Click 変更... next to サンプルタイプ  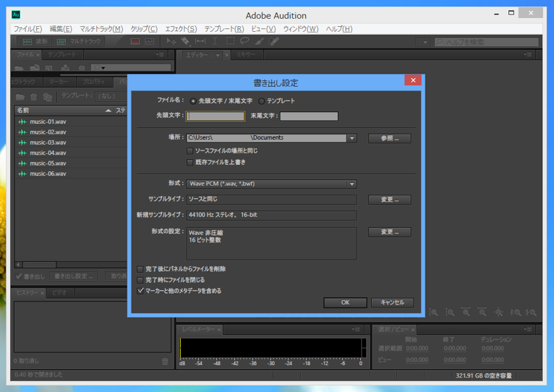point(390,199)
